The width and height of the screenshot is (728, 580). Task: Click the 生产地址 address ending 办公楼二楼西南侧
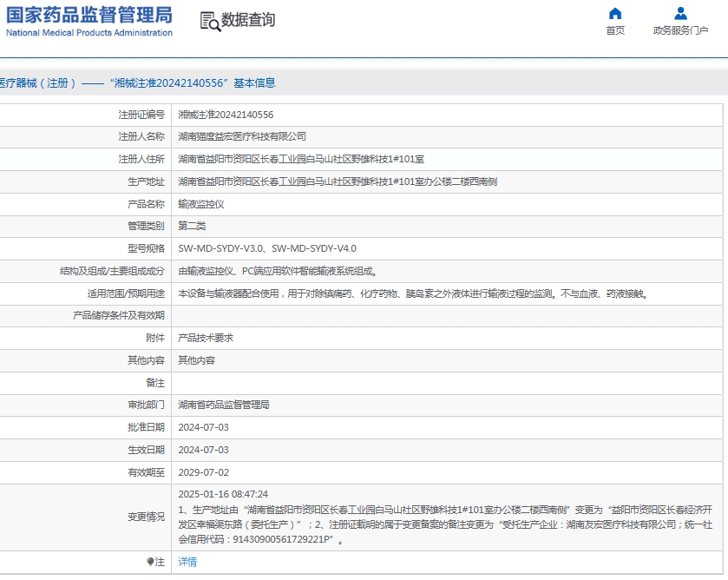point(338,181)
